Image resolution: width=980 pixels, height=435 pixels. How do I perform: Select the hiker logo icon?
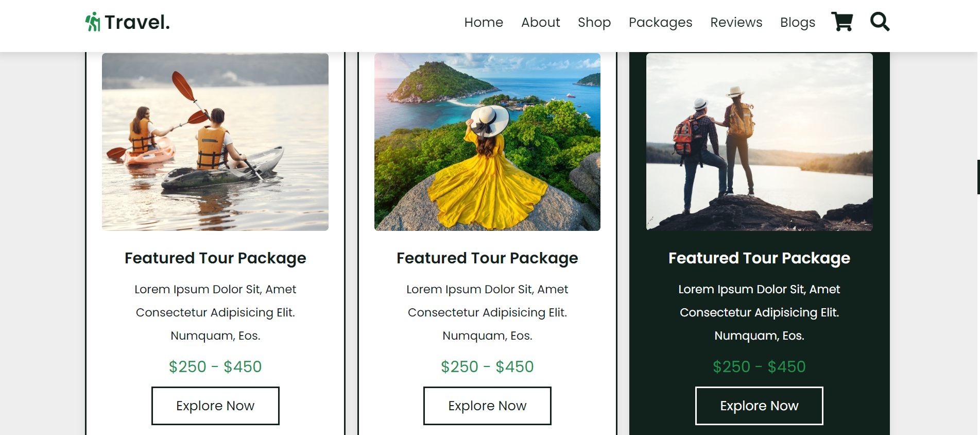pyautogui.click(x=92, y=22)
